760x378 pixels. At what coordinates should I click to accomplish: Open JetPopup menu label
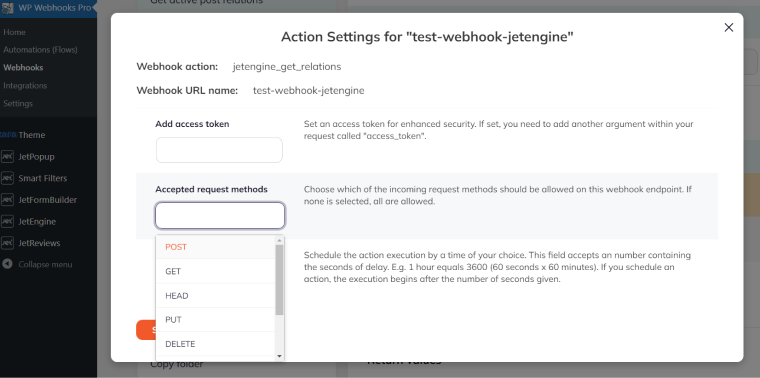click(36, 157)
